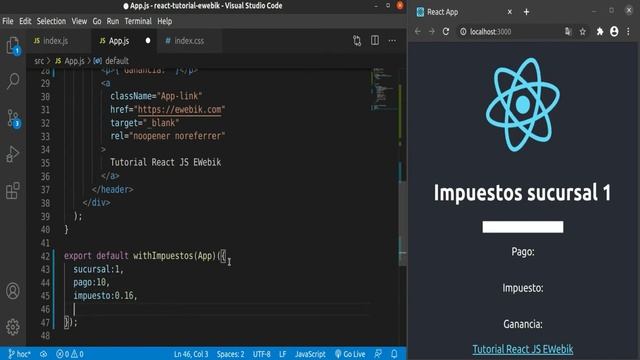Change indentation via Spaces: 2

(x=231, y=354)
